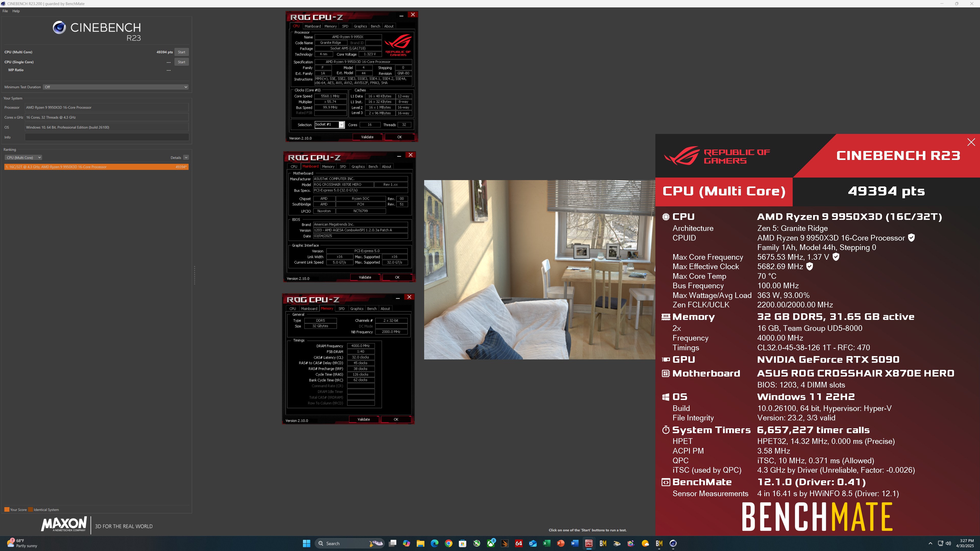Image resolution: width=980 pixels, height=551 pixels.
Task: Click the BenchMate version icon in panel
Action: tap(666, 482)
